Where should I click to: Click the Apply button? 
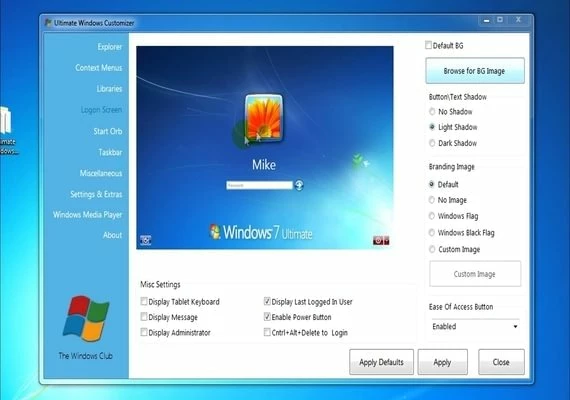coord(442,362)
